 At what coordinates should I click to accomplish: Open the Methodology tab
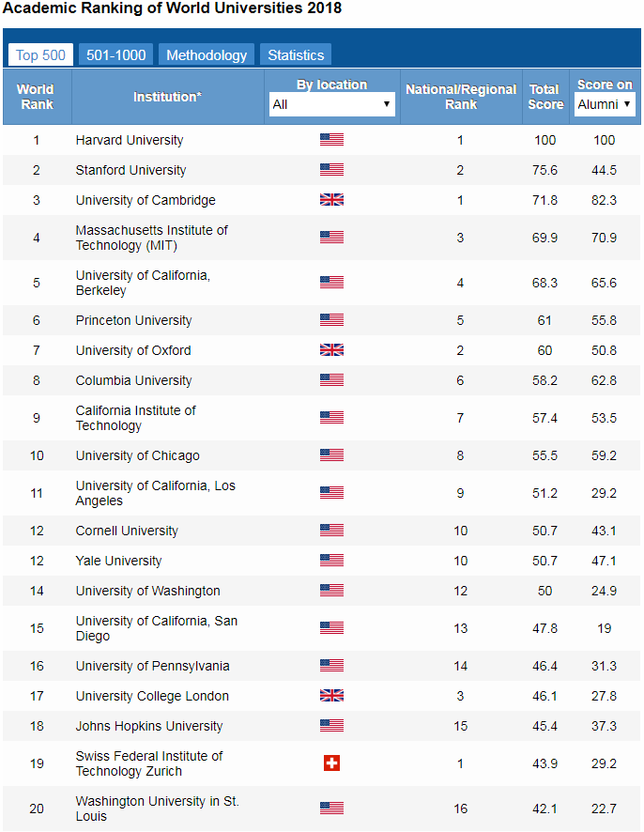[x=207, y=54]
